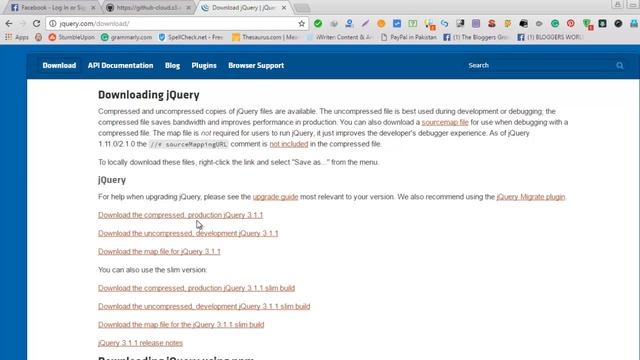Viewport: 640px width, 360px height.
Task: Click the blue chain-link extension icon
Action: coord(444,24)
